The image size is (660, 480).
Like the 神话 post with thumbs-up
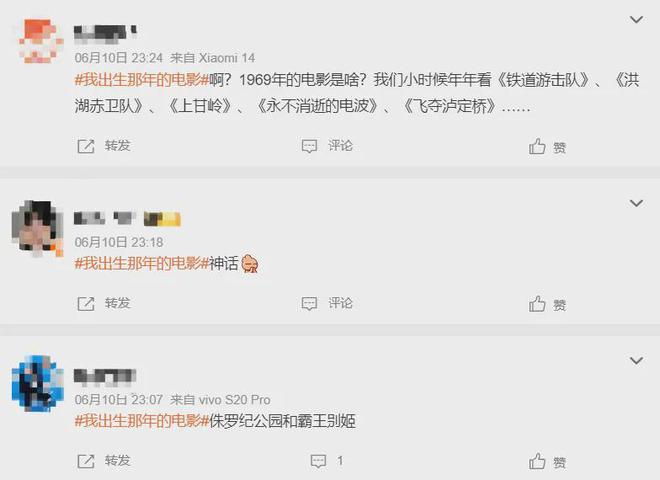click(x=537, y=304)
